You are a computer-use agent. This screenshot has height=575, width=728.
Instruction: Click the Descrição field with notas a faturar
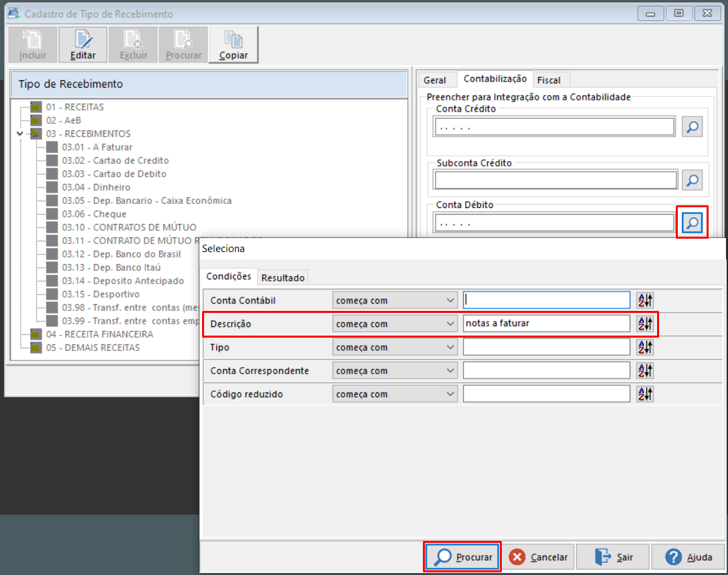547,324
